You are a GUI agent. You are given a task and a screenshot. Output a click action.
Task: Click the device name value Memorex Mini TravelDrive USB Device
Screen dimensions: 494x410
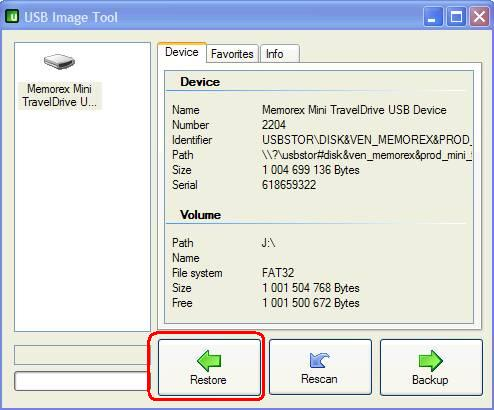[354, 110]
